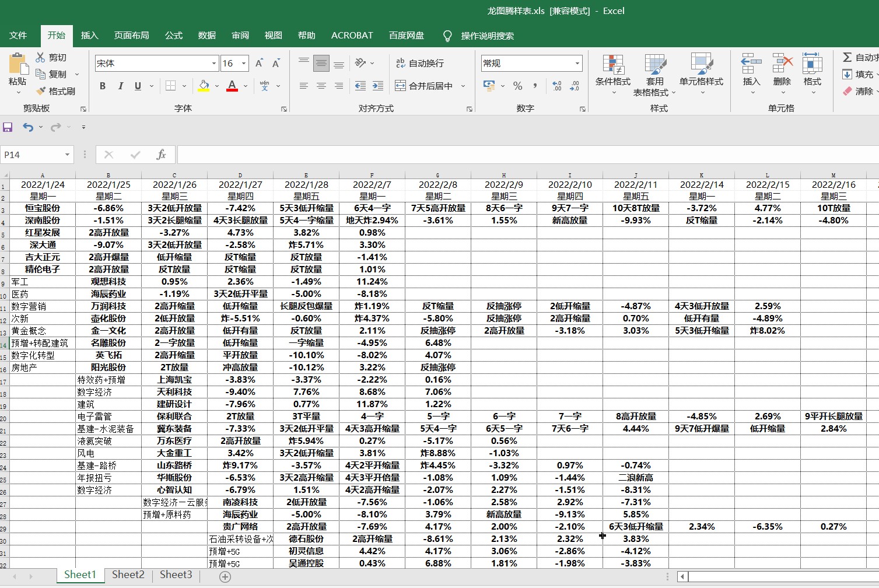Open fill color dropdown arrow

click(216, 86)
